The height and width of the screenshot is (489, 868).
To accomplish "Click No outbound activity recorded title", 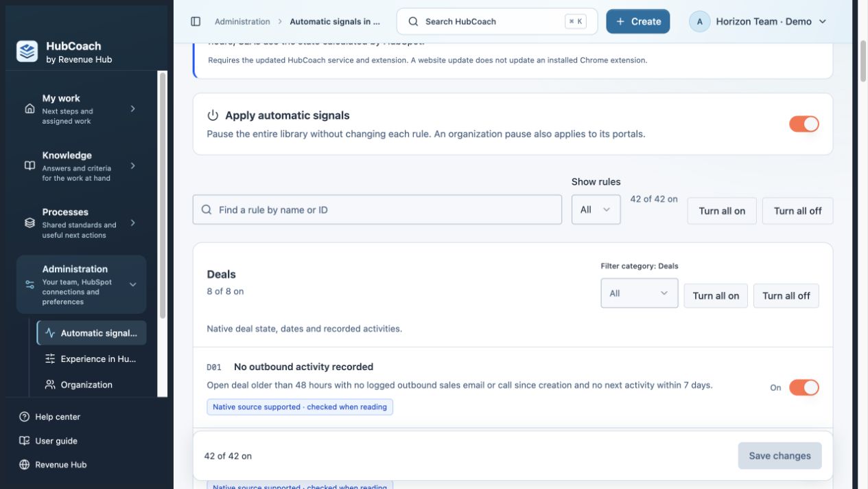I will [303, 367].
